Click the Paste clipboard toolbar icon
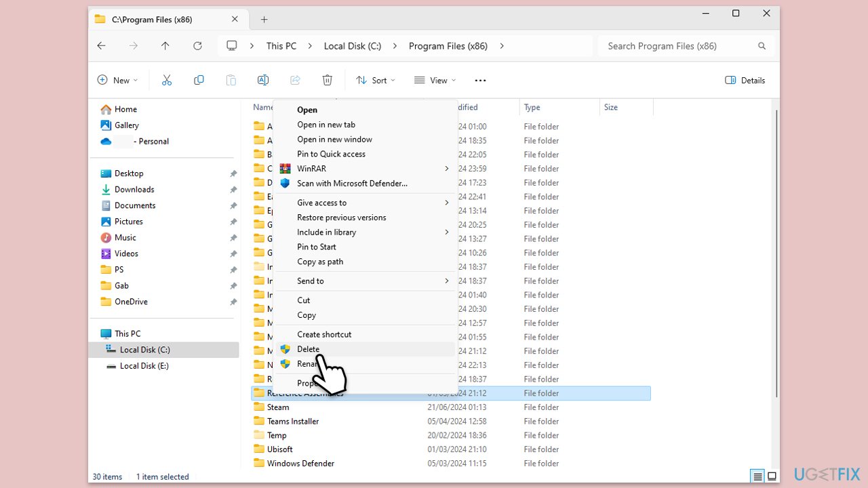 (x=231, y=80)
